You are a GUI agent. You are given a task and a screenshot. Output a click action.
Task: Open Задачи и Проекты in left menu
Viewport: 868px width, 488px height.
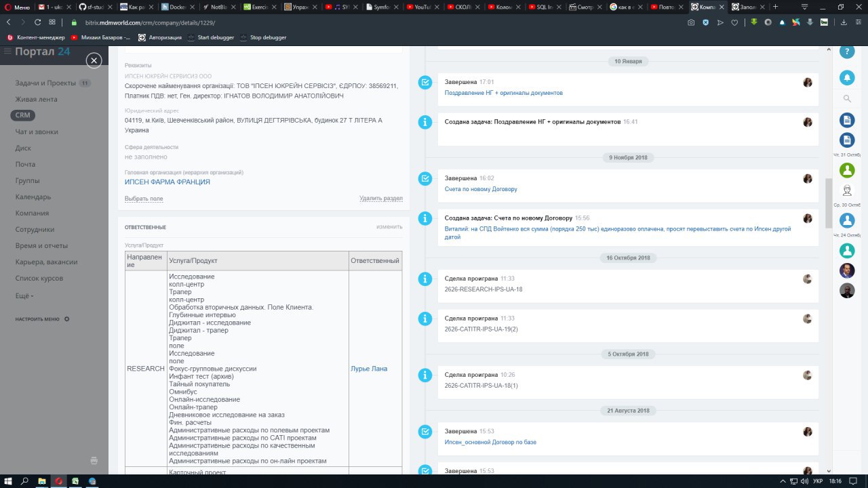coord(45,83)
